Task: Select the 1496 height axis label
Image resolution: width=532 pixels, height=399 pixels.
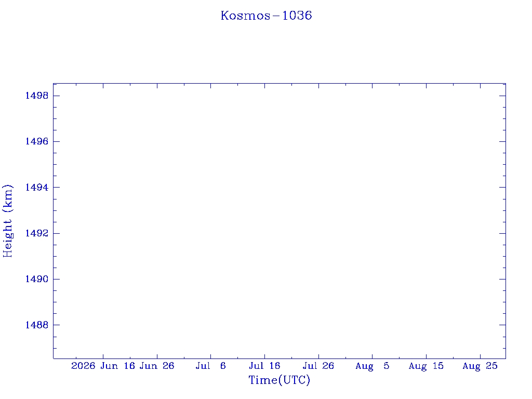Action: pyautogui.click(x=37, y=141)
